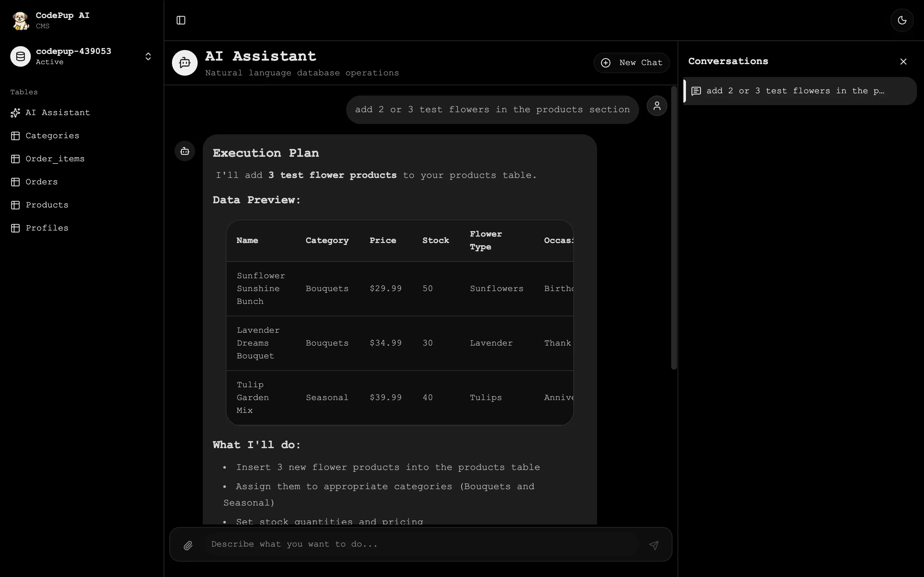Click the CodePup AI dog logo
The image size is (924, 577).
20,20
